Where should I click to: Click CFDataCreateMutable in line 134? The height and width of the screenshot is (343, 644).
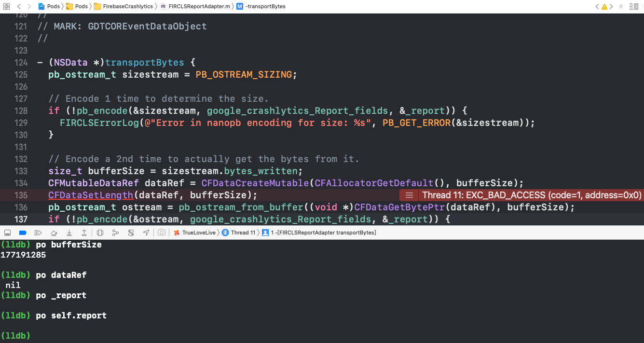click(255, 183)
